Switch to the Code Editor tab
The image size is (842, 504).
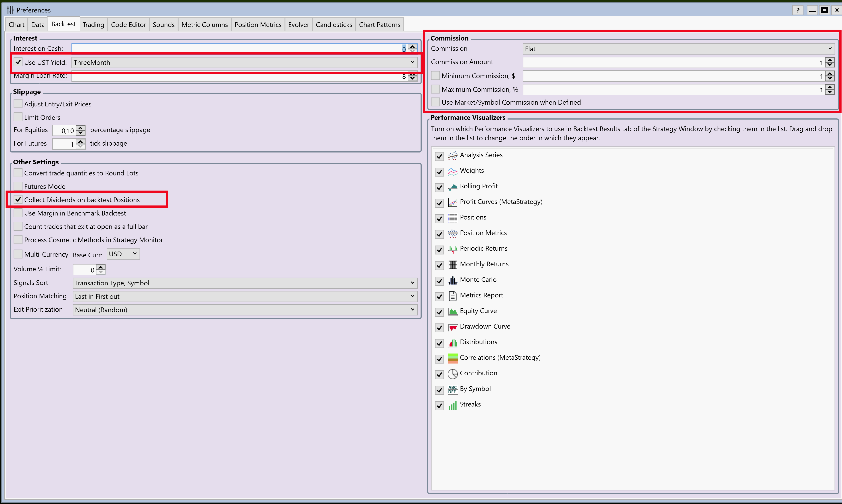(x=128, y=24)
